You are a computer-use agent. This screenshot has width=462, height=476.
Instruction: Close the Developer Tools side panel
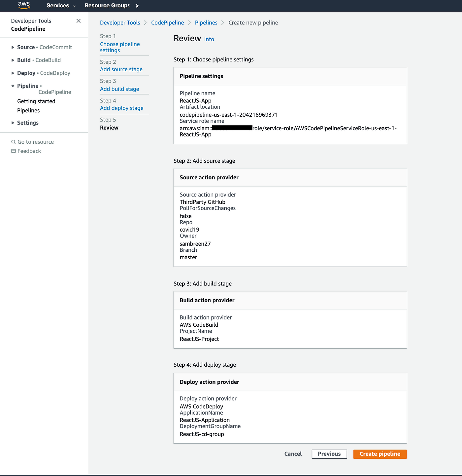click(x=79, y=21)
